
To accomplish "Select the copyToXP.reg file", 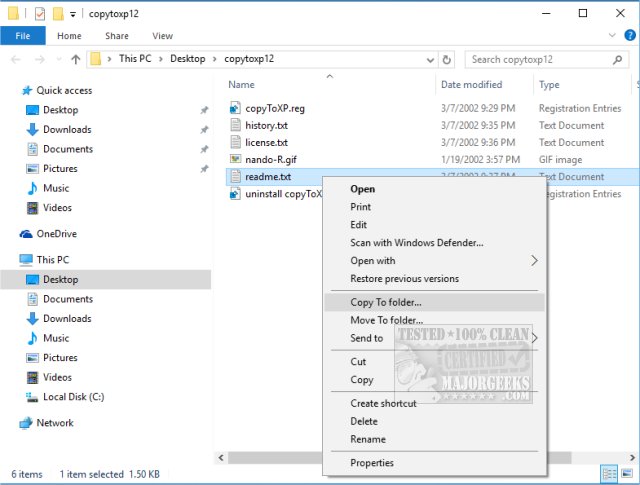I will [x=275, y=108].
